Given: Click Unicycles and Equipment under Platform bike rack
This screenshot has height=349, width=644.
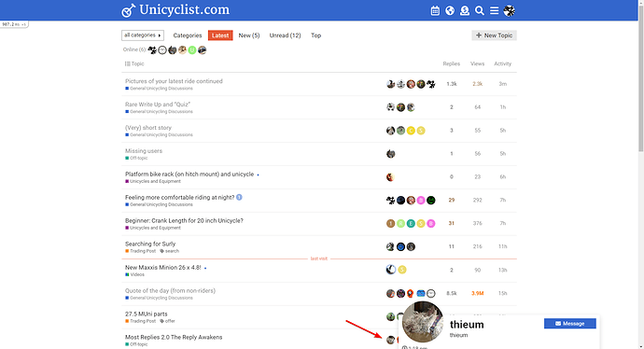Looking at the screenshot, I should 153,181.
